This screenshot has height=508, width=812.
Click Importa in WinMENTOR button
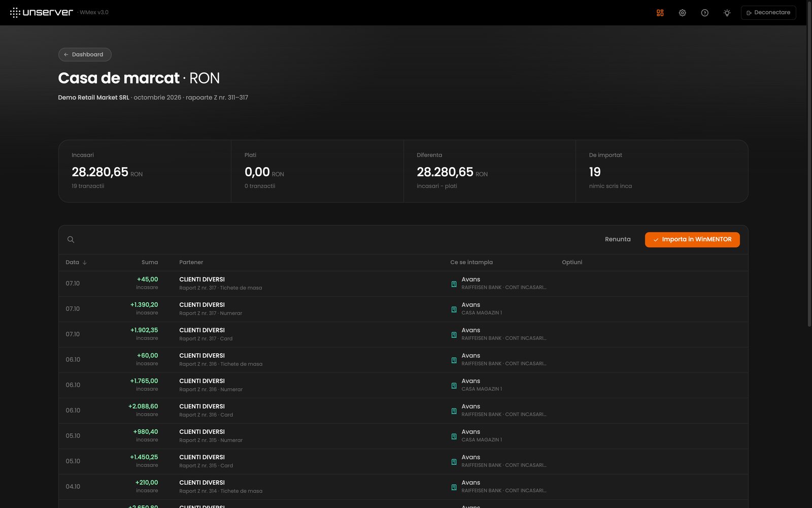(692, 239)
